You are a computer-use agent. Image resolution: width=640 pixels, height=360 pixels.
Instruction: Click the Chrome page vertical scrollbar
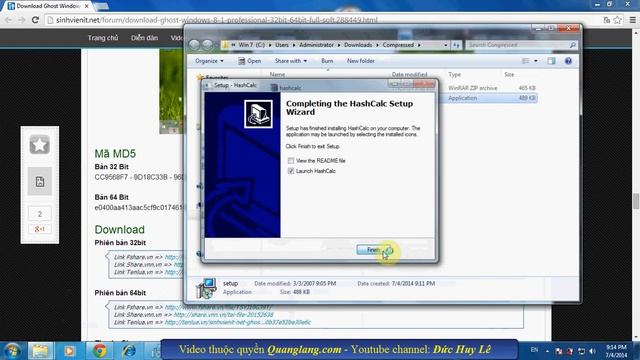[636, 201]
